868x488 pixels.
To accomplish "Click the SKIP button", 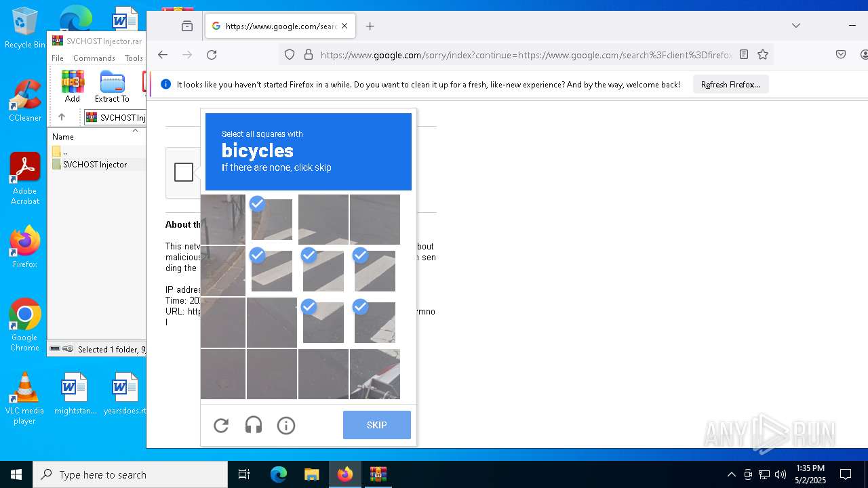I will (x=376, y=425).
